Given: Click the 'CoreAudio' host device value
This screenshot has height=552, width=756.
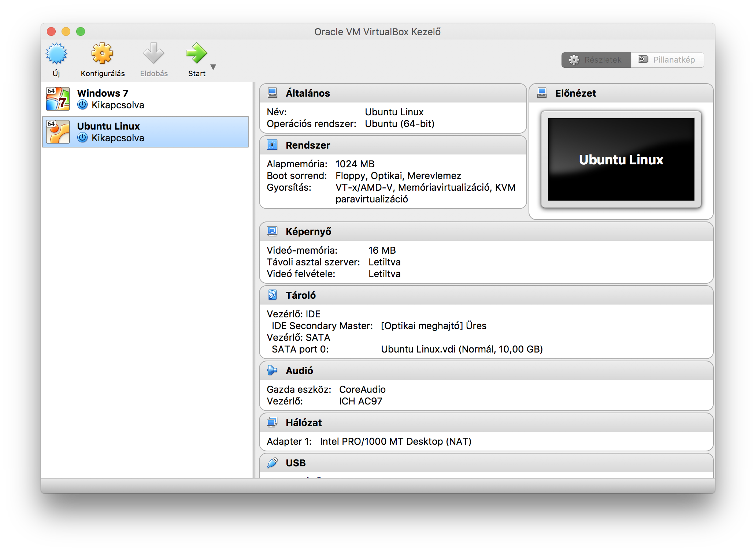Looking at the screenshot, I should [362, 389].
